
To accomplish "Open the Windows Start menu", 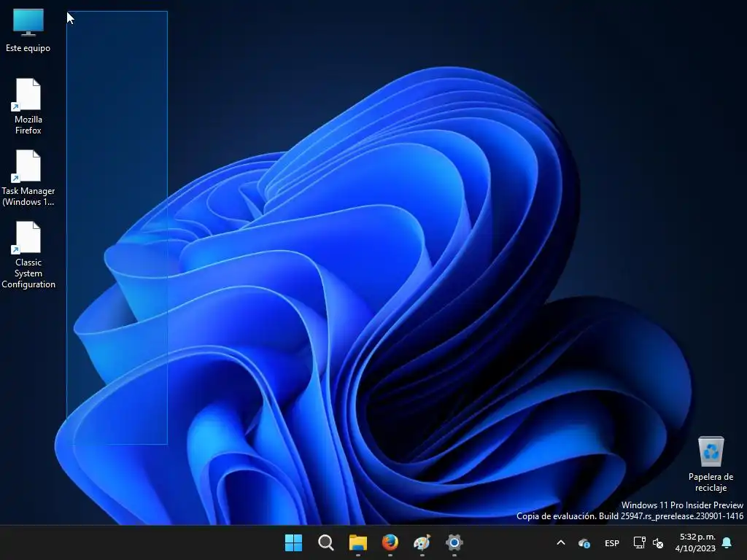I will [x=293, y=542].
